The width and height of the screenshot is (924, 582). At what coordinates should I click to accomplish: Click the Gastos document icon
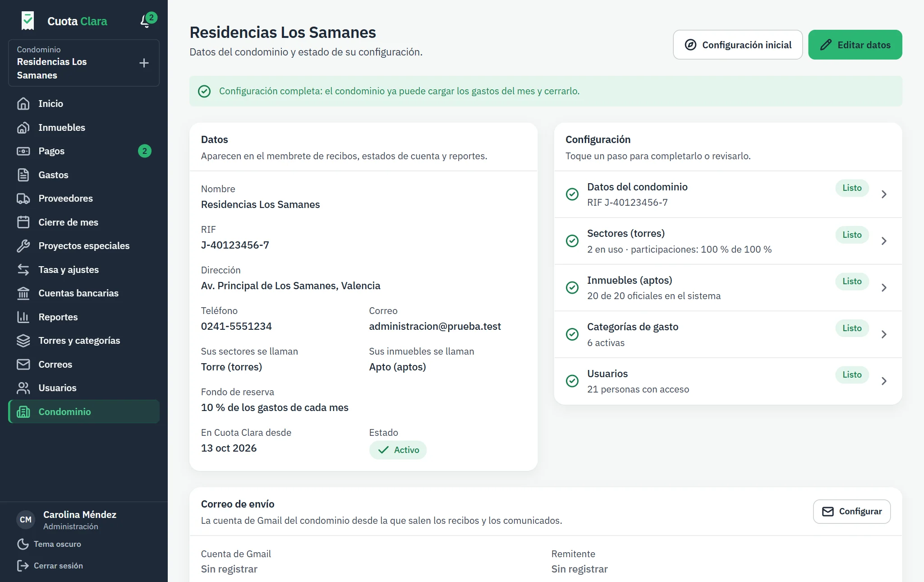tap(23, 175)
